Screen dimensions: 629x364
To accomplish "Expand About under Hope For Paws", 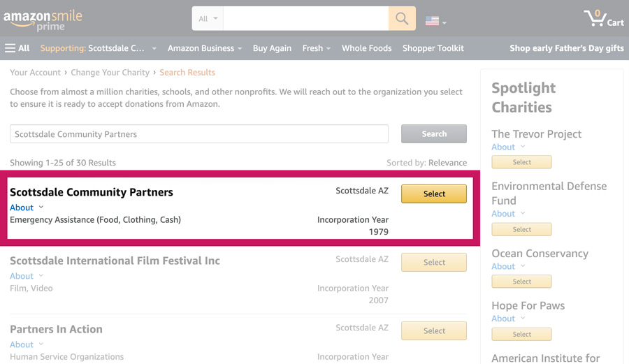I will click(x=508, y=319).
